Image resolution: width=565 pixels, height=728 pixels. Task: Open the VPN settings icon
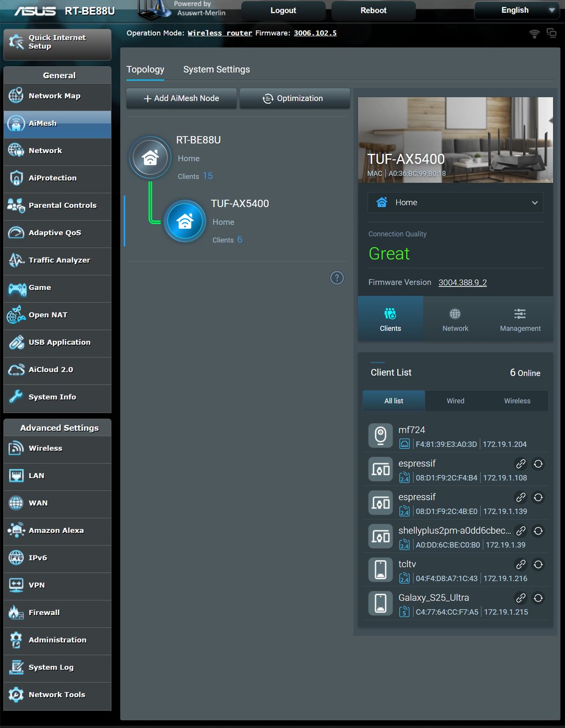click(16, 585)
